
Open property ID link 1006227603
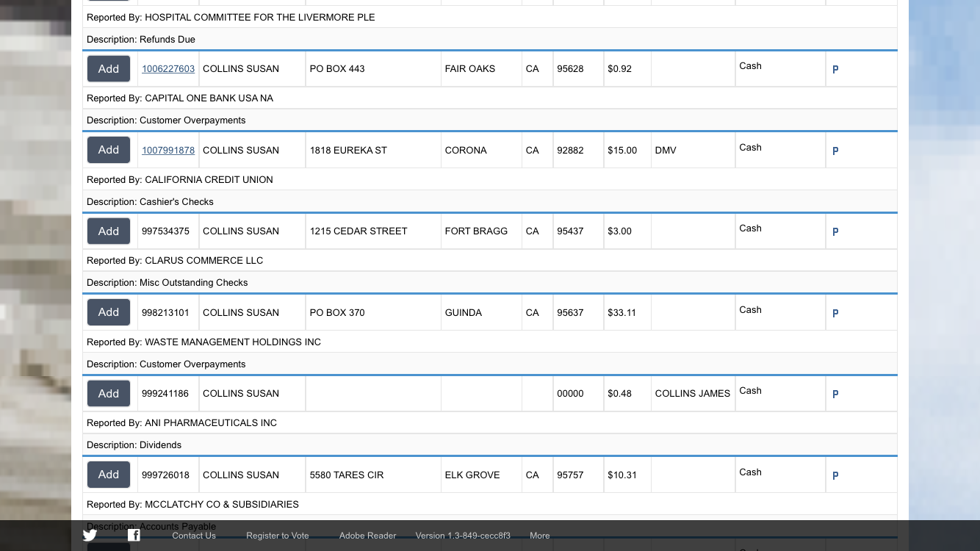tap(168, 69)
